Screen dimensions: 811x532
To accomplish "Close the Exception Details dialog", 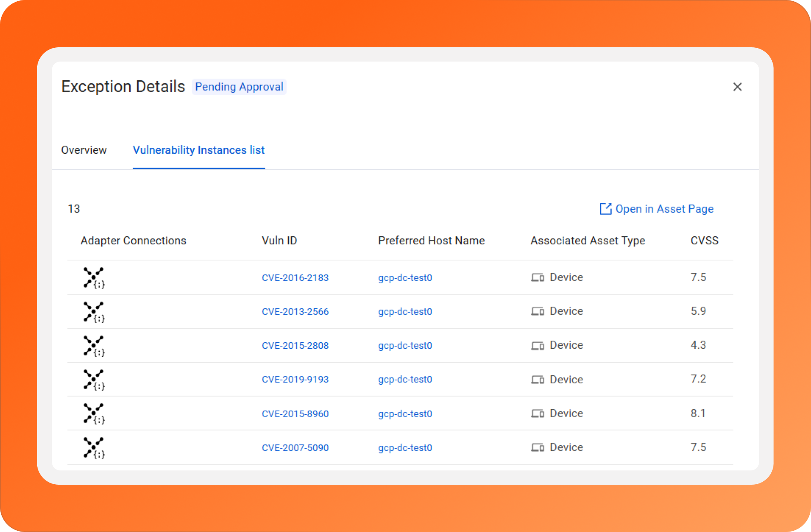I will tap(738, 87).
